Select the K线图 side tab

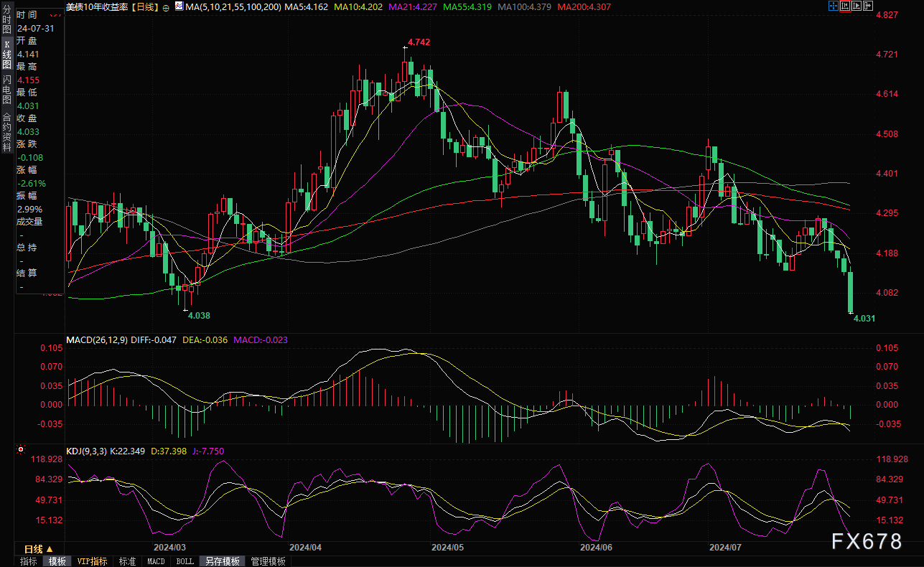click(6, 55)
